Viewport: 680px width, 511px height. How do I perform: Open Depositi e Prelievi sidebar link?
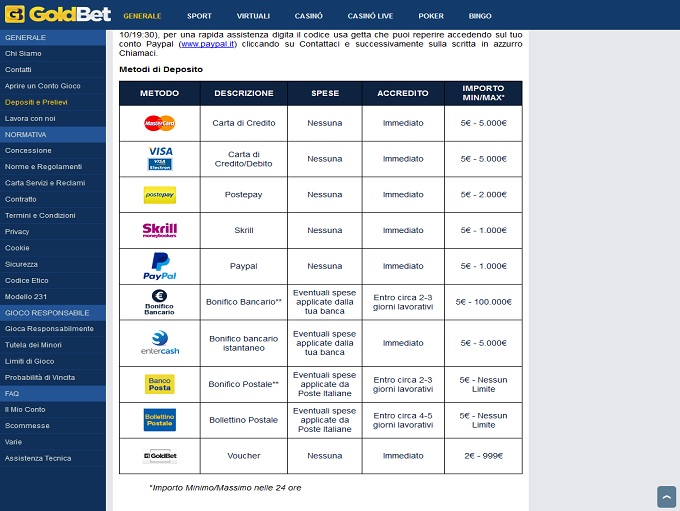(36, 102)
